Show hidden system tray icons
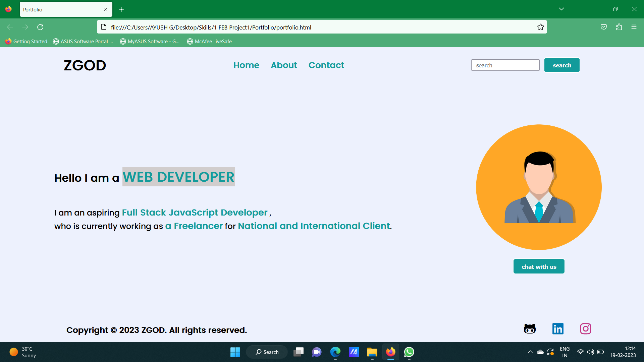 530,352
